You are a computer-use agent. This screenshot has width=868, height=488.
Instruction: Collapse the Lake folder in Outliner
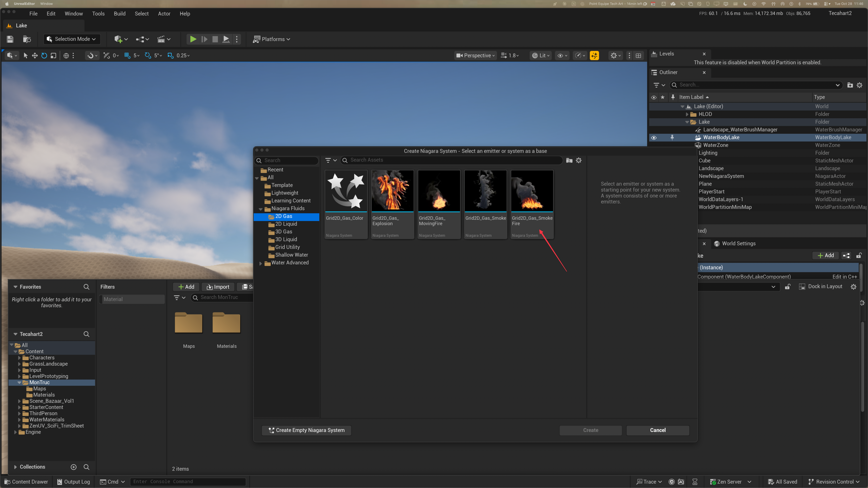(687, 122)
